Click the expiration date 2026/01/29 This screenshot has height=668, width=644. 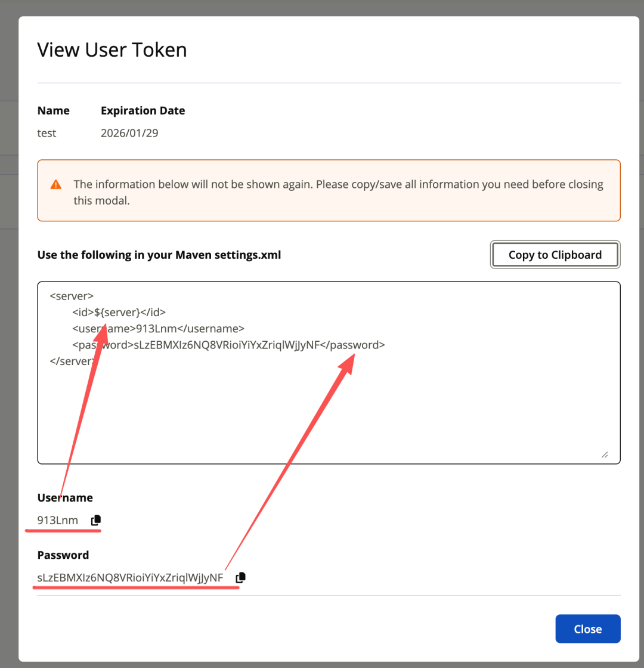(129, 134)
